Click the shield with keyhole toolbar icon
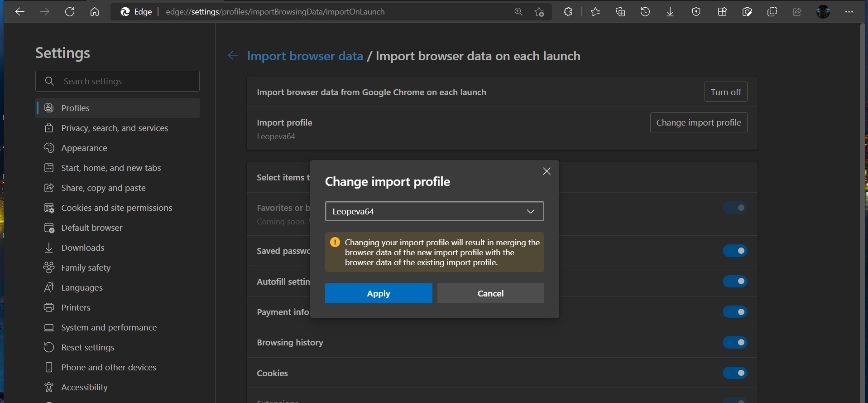868x403 pixels. tap(696, 12)
